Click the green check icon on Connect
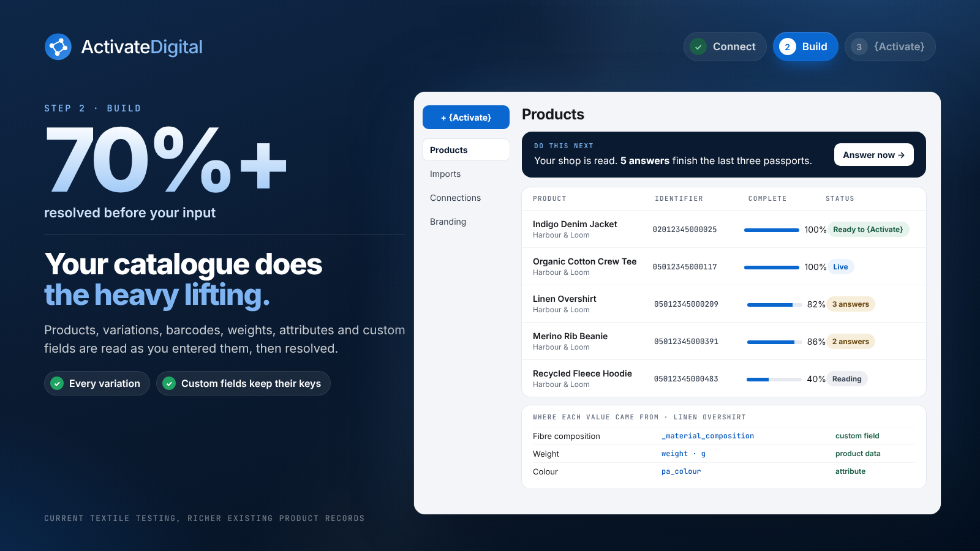Screen dimensions: 980x551 click(x=698, y=47)
